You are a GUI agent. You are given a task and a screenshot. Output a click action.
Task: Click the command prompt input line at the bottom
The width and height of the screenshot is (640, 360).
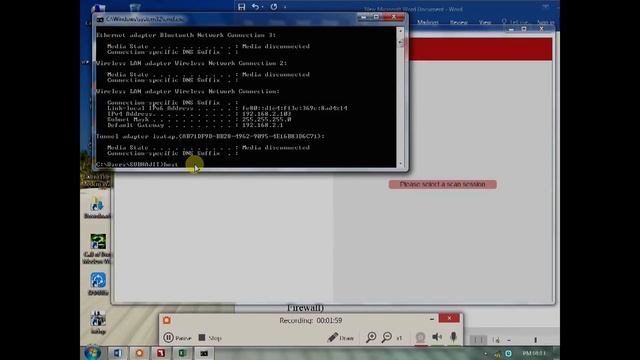point(137,164)
